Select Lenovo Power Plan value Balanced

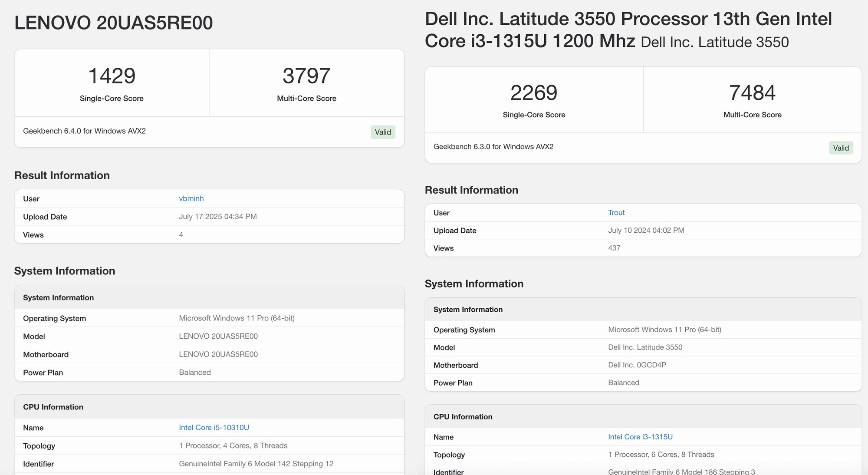tap(195, 373)
